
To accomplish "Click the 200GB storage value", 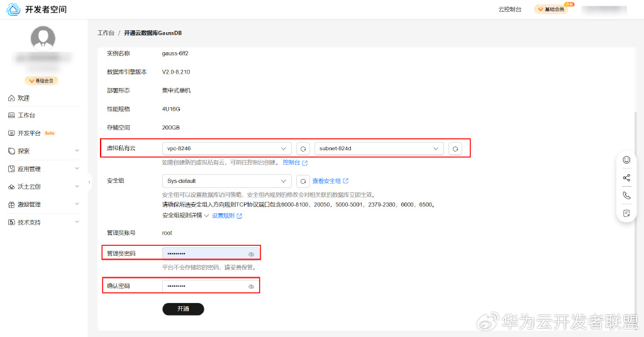I will pos(171,128).
